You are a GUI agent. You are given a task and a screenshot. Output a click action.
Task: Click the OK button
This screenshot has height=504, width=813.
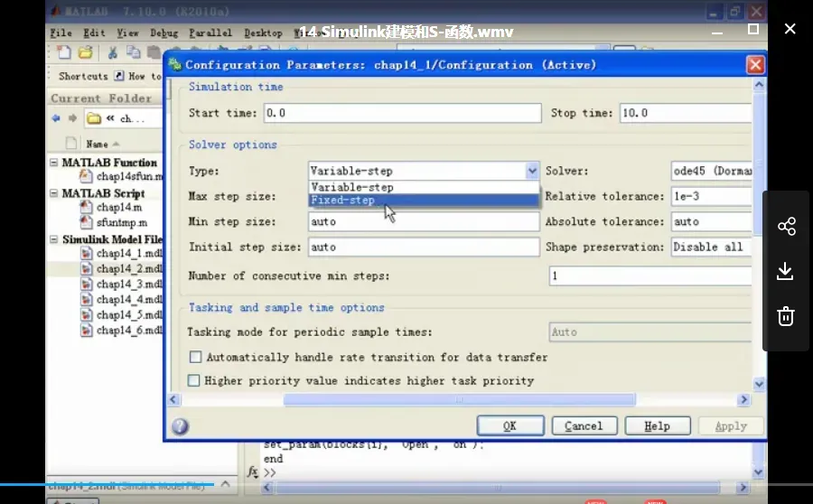tap(510, 425)
